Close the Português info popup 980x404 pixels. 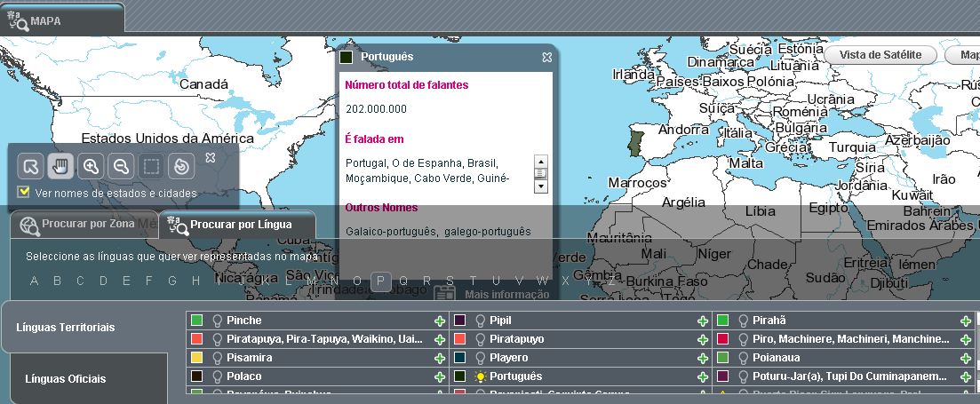pyautogui.click(x=547, y=57)
